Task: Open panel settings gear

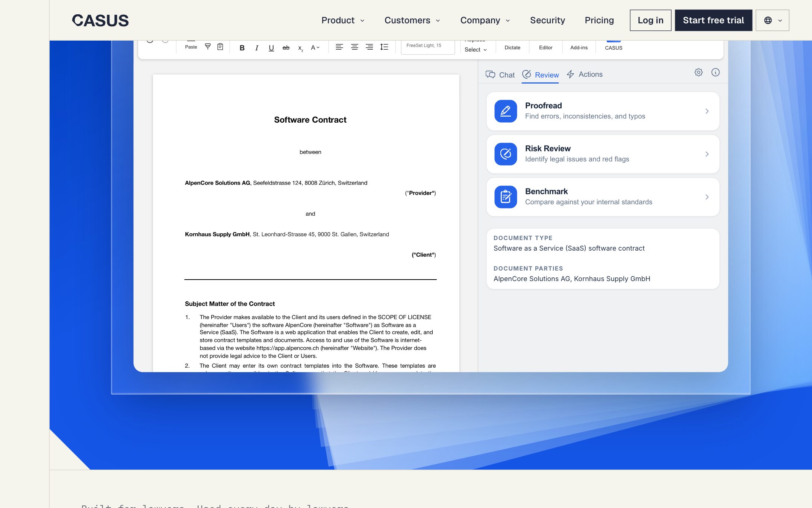Action: pos(698,72)
